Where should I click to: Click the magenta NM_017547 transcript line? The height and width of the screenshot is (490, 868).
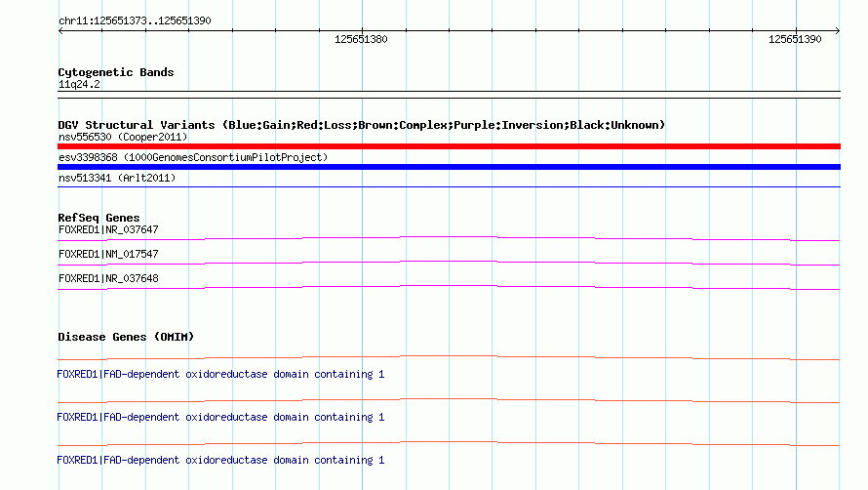(449, 264)
